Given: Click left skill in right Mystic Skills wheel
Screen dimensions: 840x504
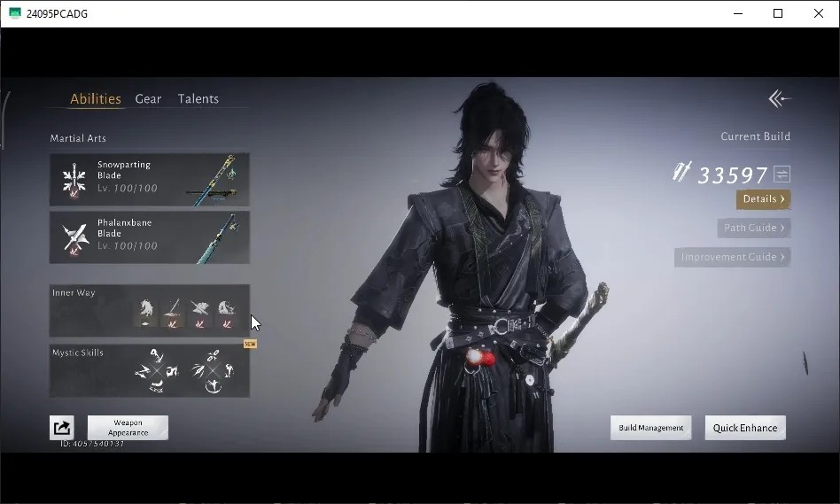Looking at the screenshot, I should [198, 370].
